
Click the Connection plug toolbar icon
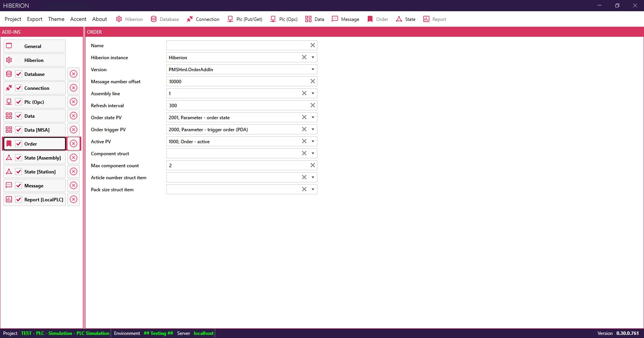(x=190, y=19)
